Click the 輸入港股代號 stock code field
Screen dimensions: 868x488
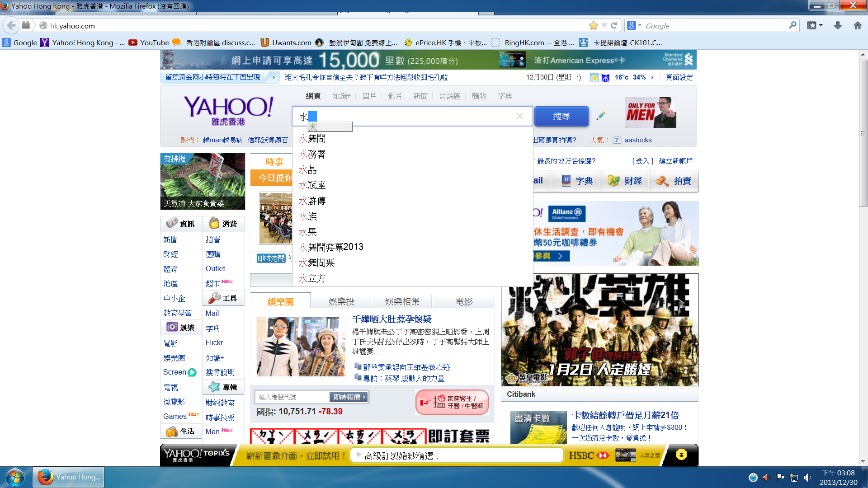292,397
